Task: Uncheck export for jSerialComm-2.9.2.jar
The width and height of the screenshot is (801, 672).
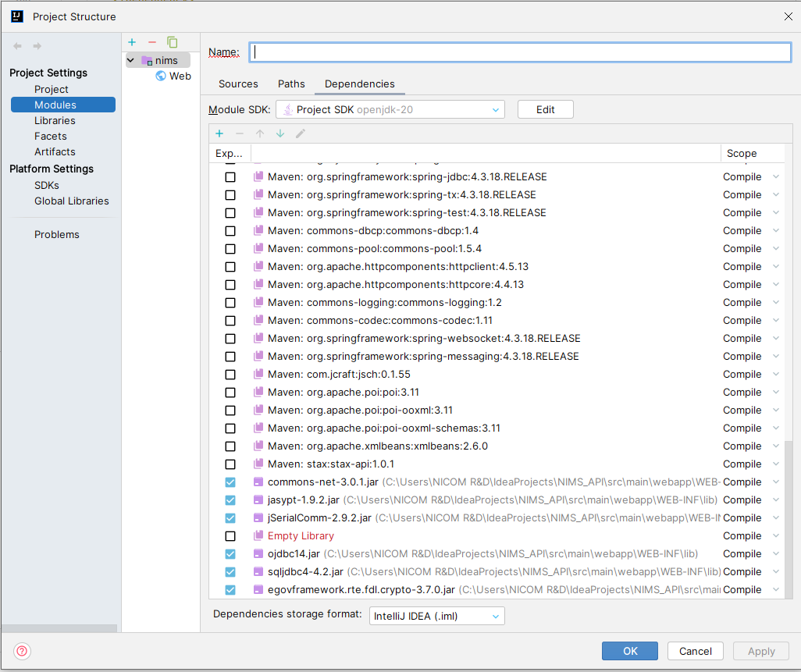Action: [230, 518]
